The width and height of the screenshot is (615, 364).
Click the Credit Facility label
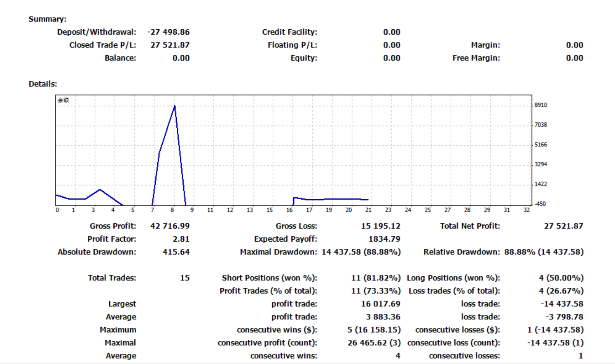(290, 32)
